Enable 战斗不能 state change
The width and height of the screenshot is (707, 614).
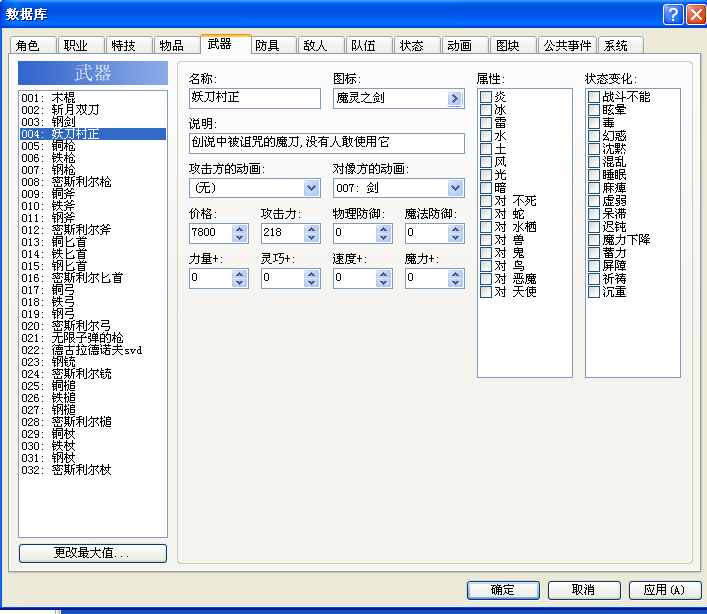pos(594,97)
